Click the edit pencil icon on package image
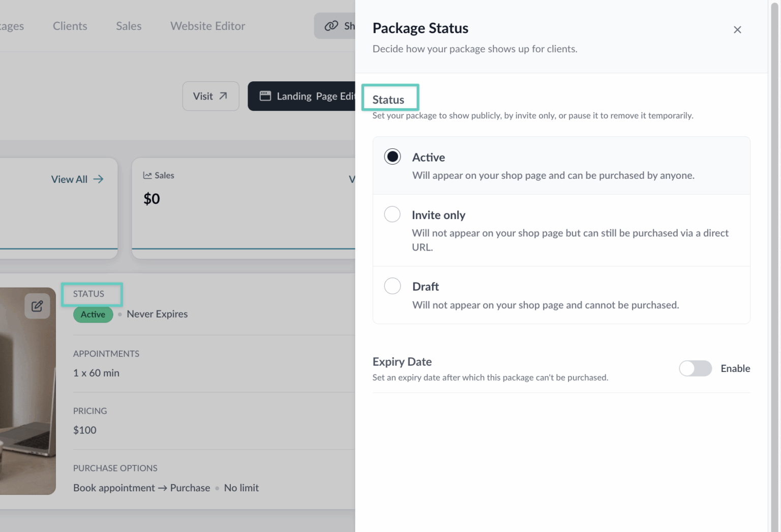Viewport: 781px width, 532px height. pyautogui.click(x=36, y=306)
